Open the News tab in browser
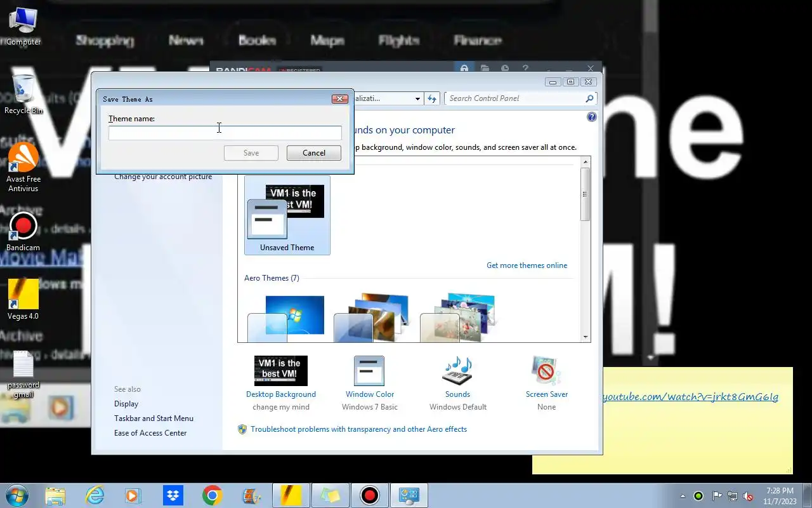 [x=186, y=41]
